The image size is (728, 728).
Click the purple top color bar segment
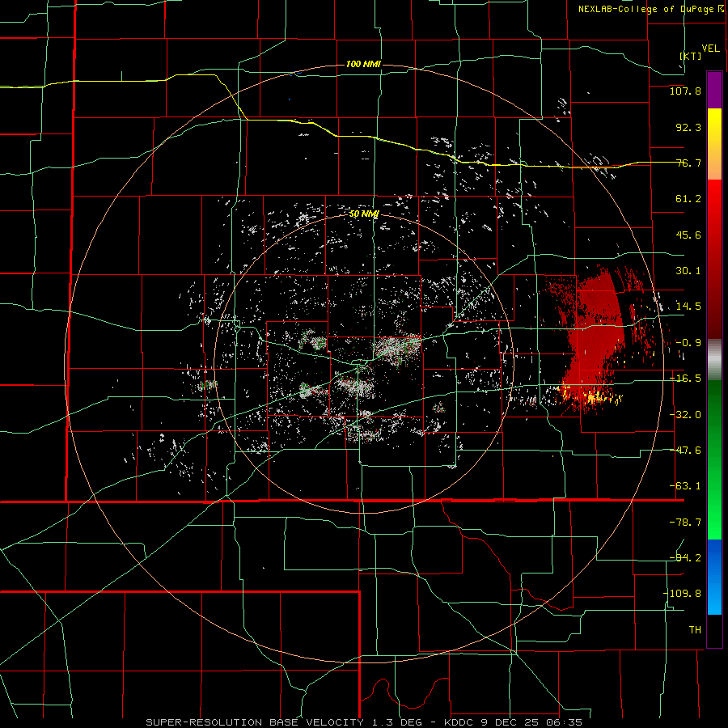pos(714,90)
